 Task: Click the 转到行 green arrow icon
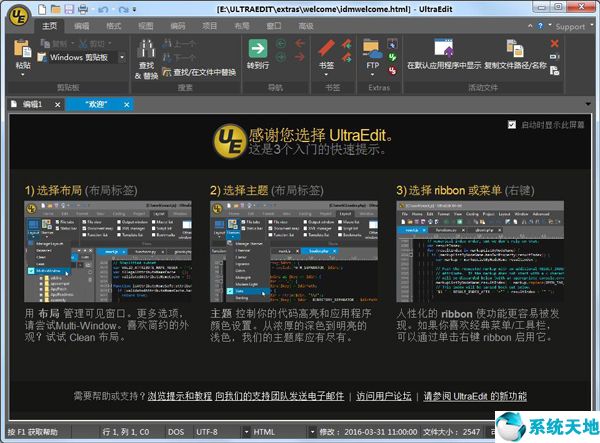[258, 49]
